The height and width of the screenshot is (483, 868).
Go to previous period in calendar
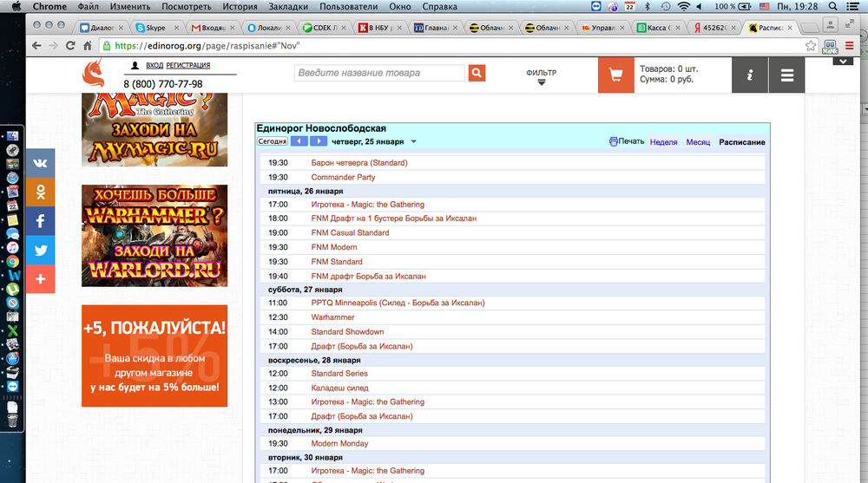[x=299, y=141]
